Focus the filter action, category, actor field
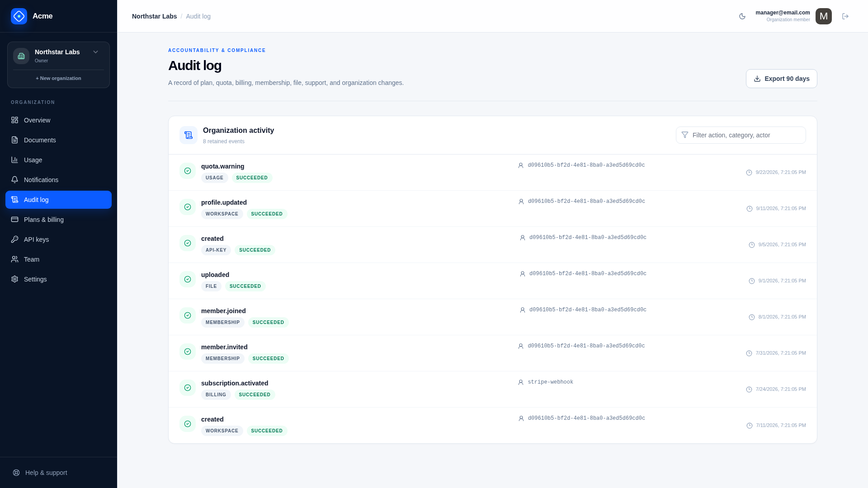Screen dimensions: 868x488 pyautogui.click(x=741, y=135)
